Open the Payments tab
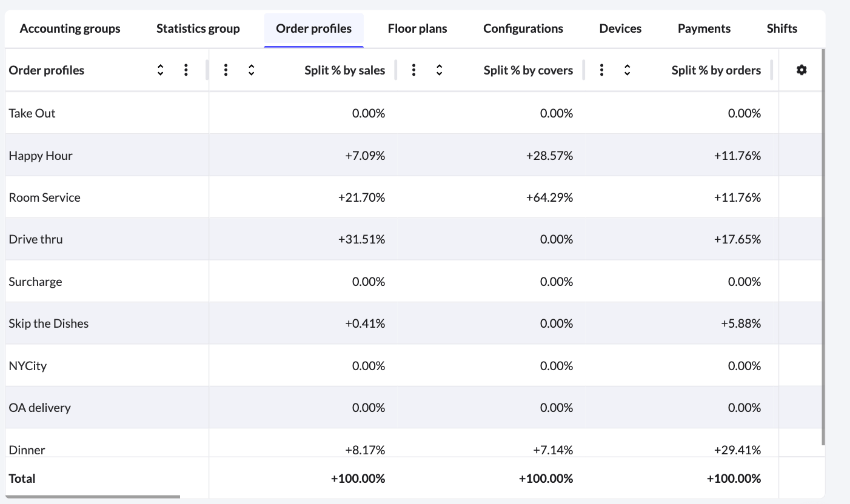The height and width of the screenshot is (504, 850). coord(704,28)
